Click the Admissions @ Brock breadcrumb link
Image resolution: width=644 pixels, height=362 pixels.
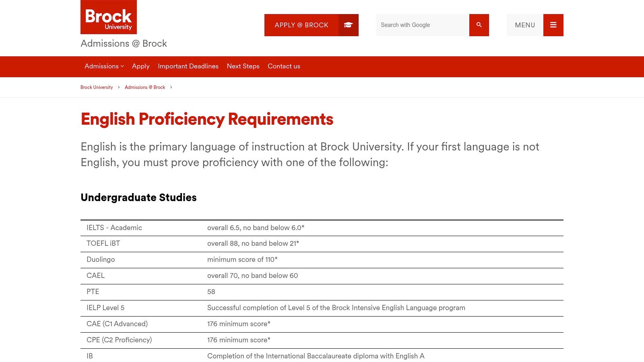click(x=145, y=87)
